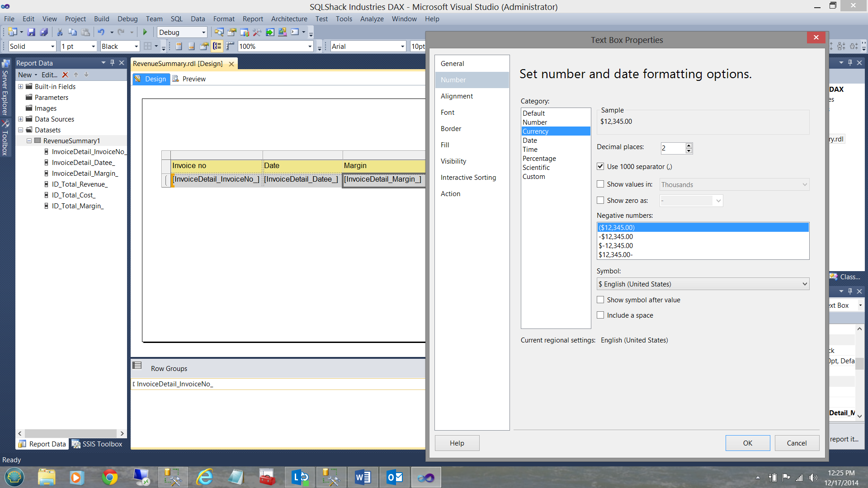Enable Show zero as checkbox
The width and height of the screenshot is (868, 488).
point(600,201)
